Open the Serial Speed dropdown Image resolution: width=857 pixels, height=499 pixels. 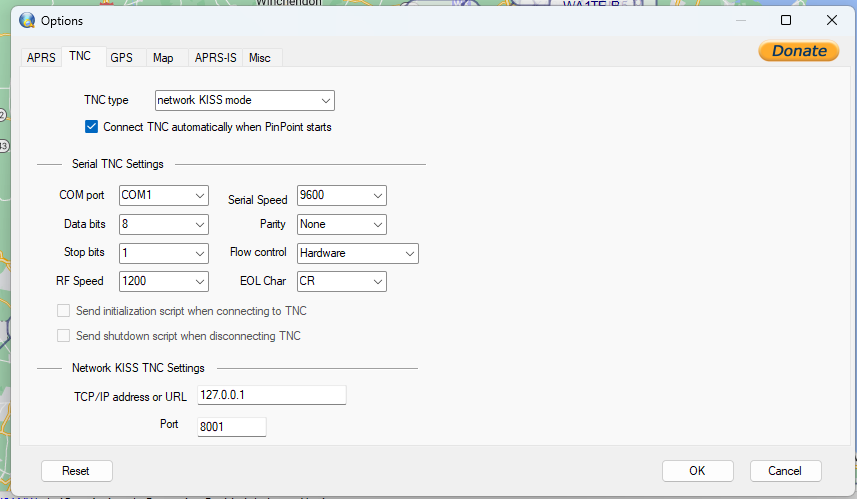tap(342, 195)
